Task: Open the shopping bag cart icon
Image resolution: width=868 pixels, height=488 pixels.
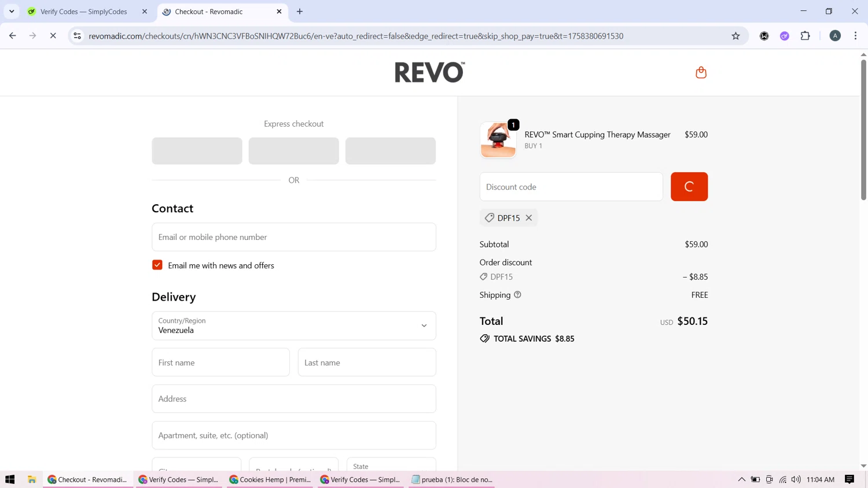Action: point(701,72)
